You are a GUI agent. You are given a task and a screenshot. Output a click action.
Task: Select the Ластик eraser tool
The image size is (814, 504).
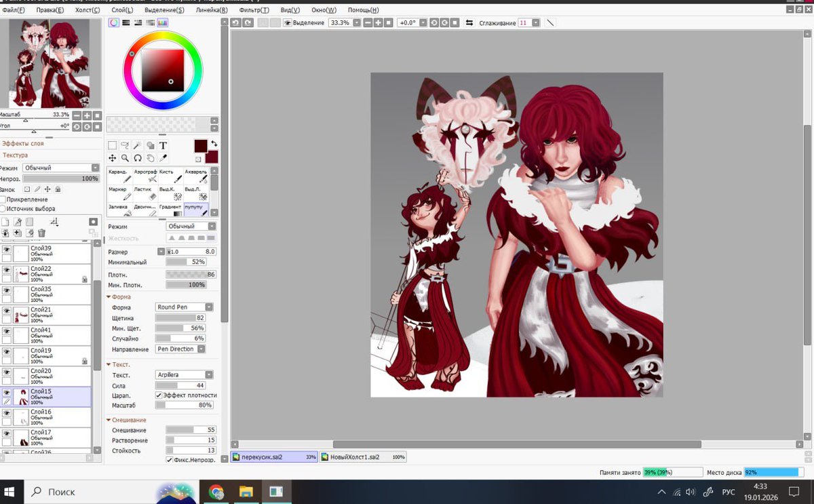[x=144, y=193]
